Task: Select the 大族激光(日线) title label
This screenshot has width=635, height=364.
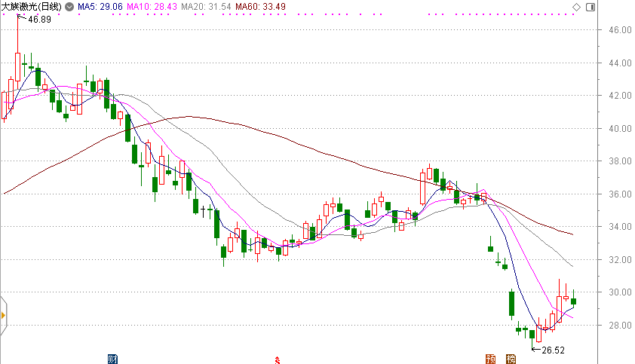Action: coord(32,7)
